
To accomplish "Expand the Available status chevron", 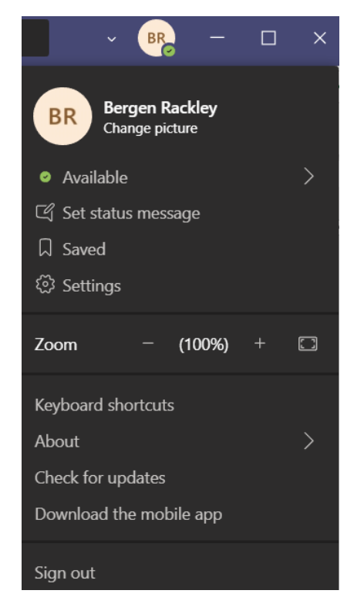I will pyautogui.click(x=308, y=177).
